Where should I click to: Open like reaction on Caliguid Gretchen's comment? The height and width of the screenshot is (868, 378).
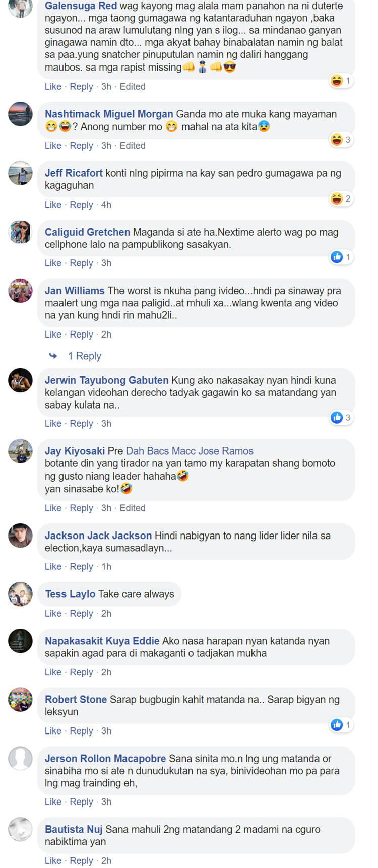coord(341,257)
